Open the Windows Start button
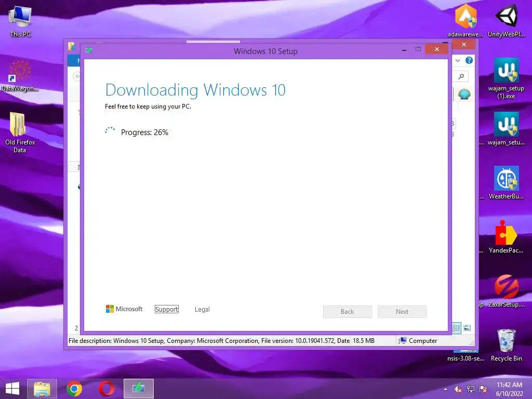The image size is (532, 399). [12, 389]
